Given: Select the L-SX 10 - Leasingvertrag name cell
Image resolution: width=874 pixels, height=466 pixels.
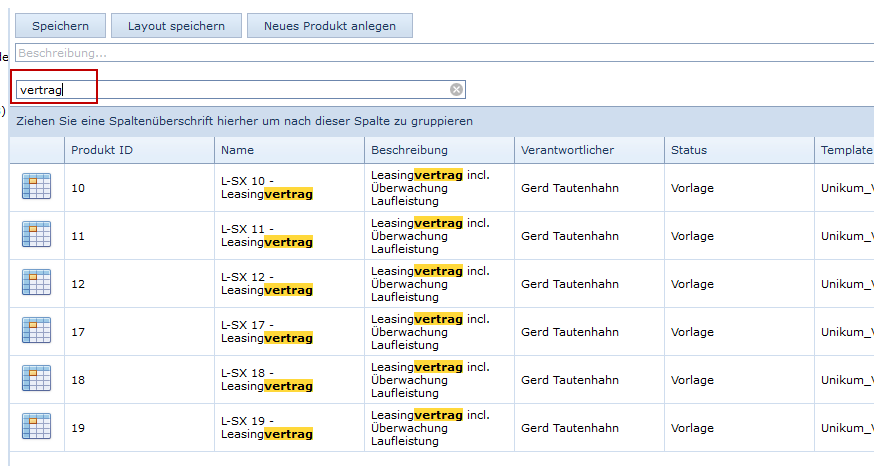Looking at the screenshot, I should click(x=267, y=187).
